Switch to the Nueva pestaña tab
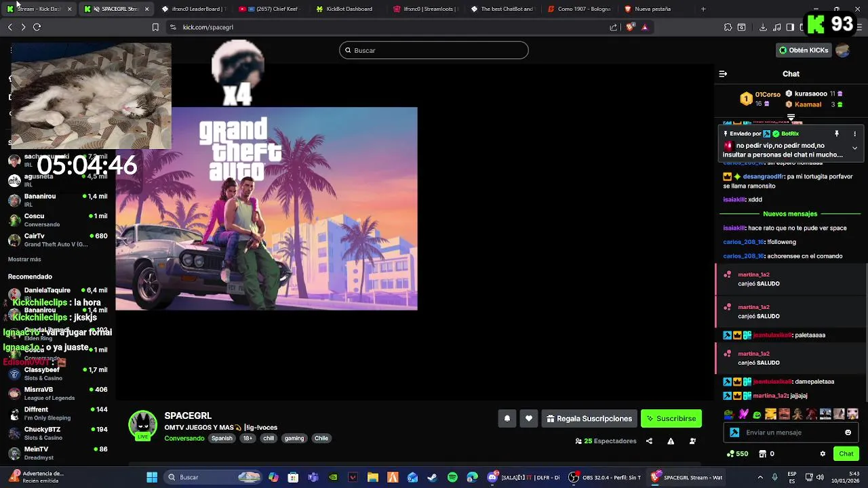This screenshot has height=488, width=868. 653,9
